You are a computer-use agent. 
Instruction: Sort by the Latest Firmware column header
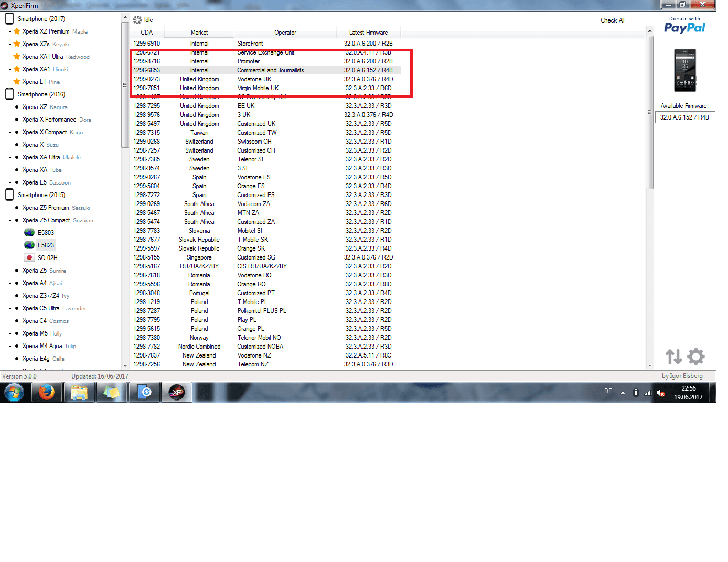[x=369, y=33]
